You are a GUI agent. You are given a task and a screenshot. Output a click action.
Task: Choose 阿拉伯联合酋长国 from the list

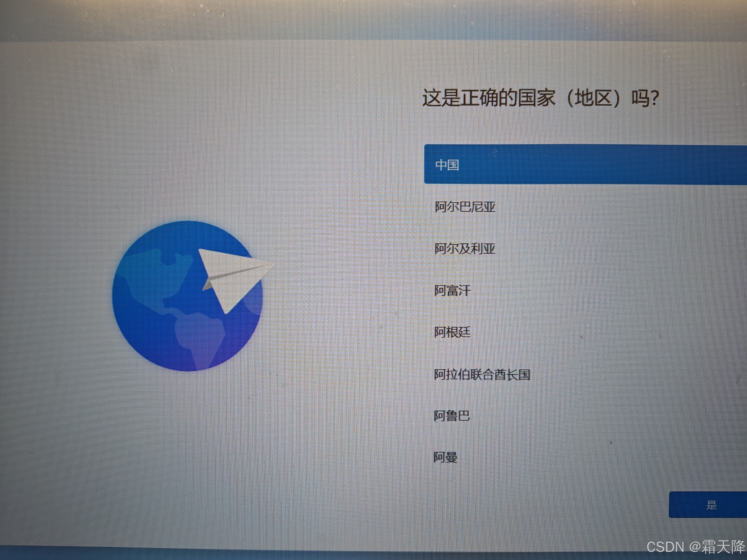point(482,374)
